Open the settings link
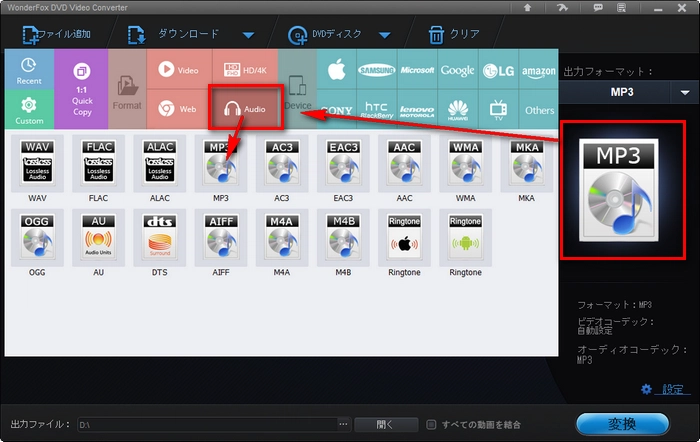Viewport: 700px width, 442px height. coord(666,389)
